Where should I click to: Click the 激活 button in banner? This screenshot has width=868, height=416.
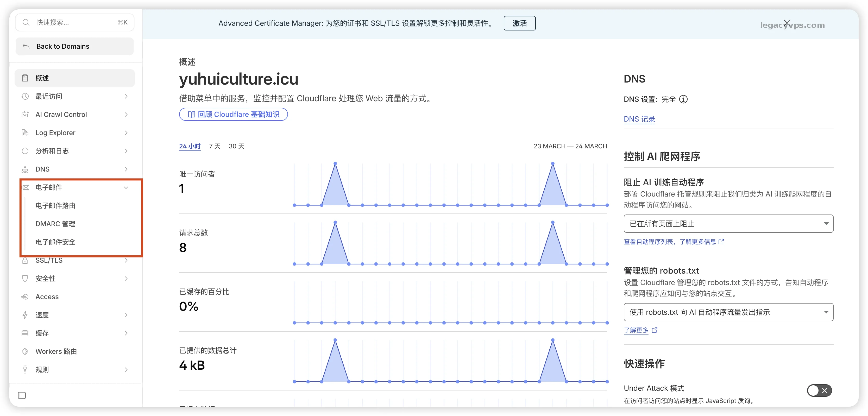(519, 23)
